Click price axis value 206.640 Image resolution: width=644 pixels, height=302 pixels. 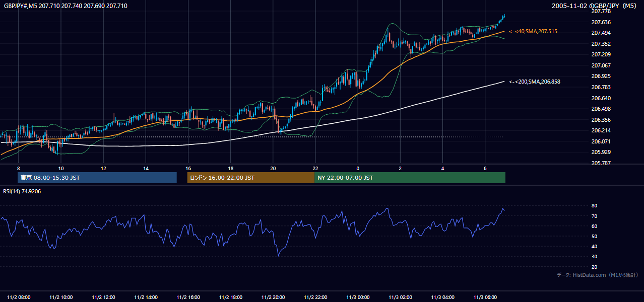(601, 98)
